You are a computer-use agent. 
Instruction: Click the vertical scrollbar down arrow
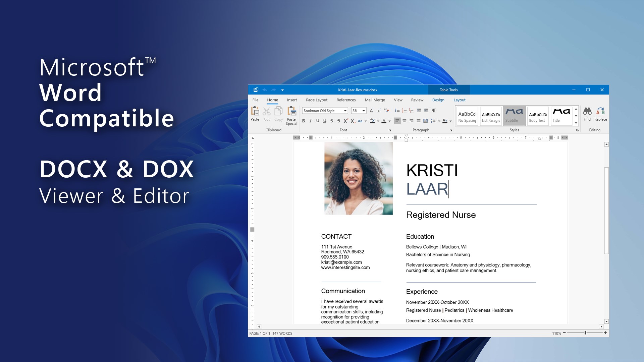(x=606, y=321)
